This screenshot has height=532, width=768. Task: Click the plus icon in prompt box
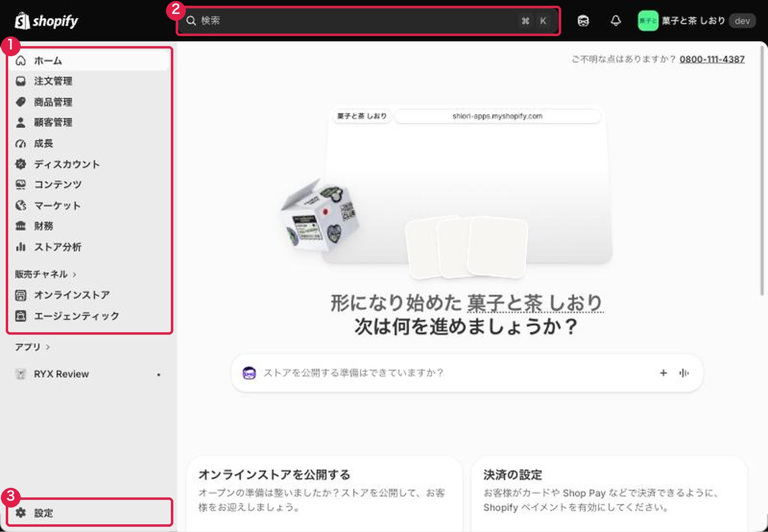(x=663, y=373)
